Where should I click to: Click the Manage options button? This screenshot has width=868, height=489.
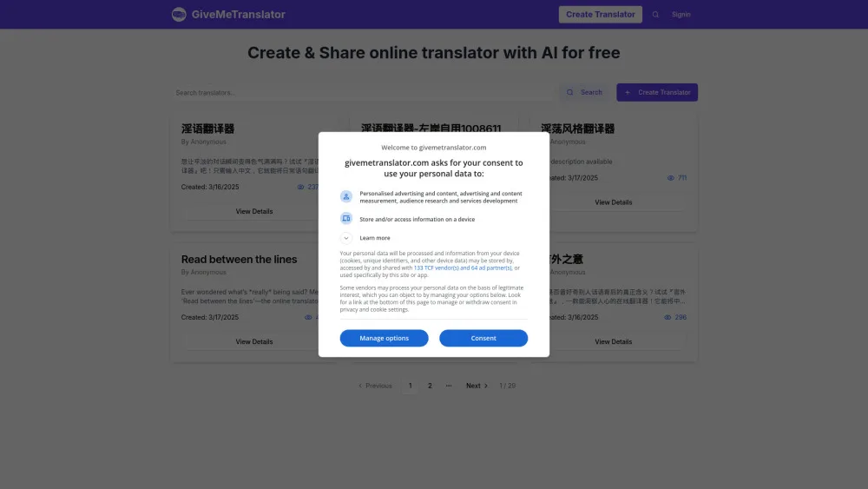(385, 339)
